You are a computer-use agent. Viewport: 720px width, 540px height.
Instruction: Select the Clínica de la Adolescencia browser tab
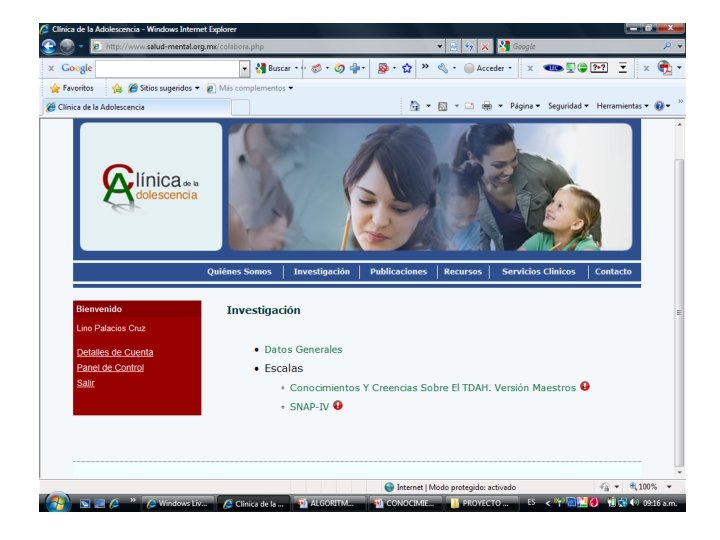[136, 107]
